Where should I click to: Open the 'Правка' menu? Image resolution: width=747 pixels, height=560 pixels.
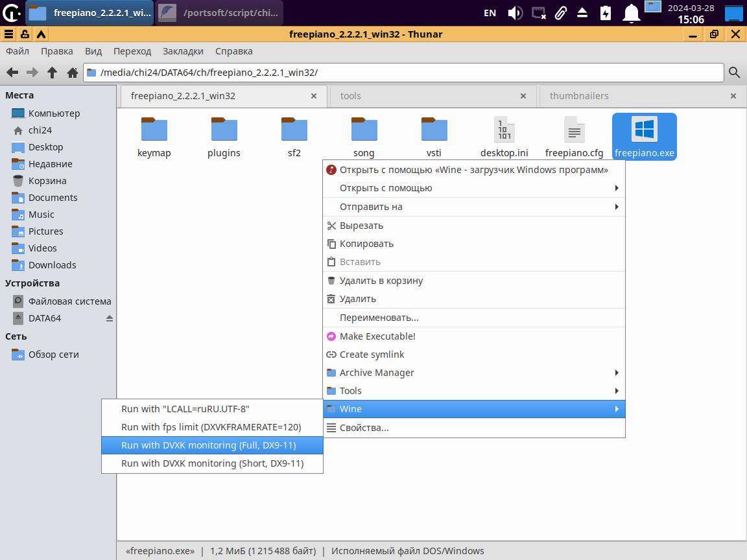(56, 51)
